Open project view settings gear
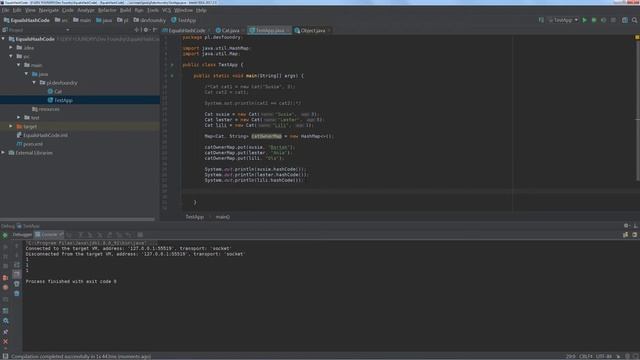This screenshot has height=360, width=640. click(x=146, y=30)
